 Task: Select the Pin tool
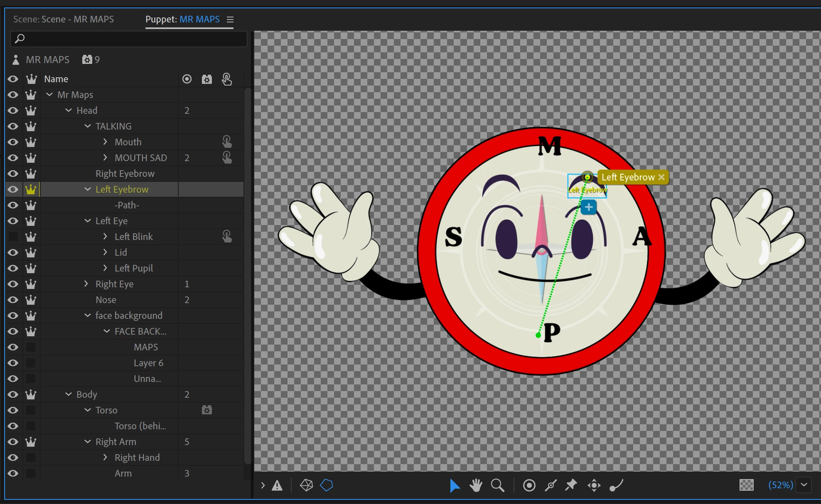pos(571,485)
